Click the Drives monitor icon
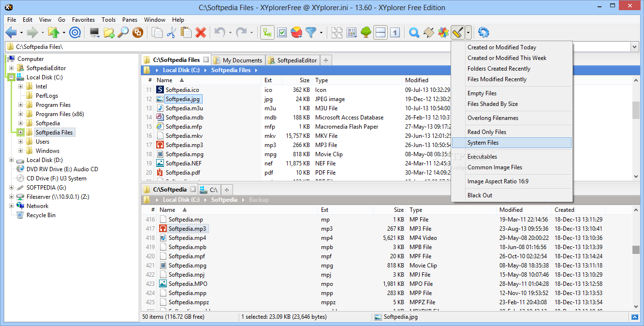 pos(95,32)
